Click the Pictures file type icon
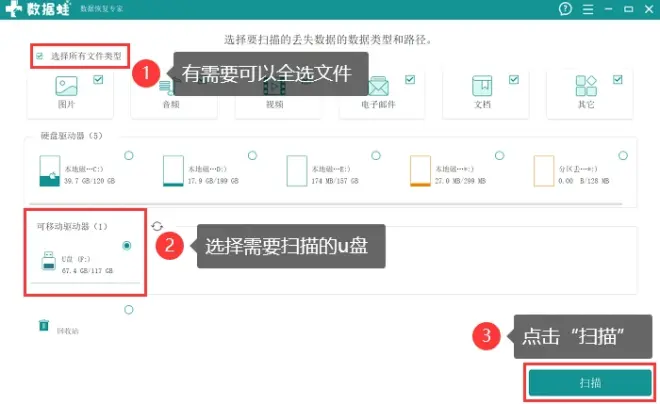This screenshot has width=660, height=404. click(67, 85)
